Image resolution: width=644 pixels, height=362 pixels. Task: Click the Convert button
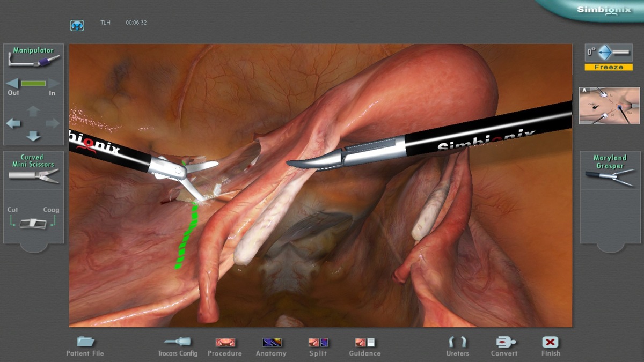tap(504, 346)
